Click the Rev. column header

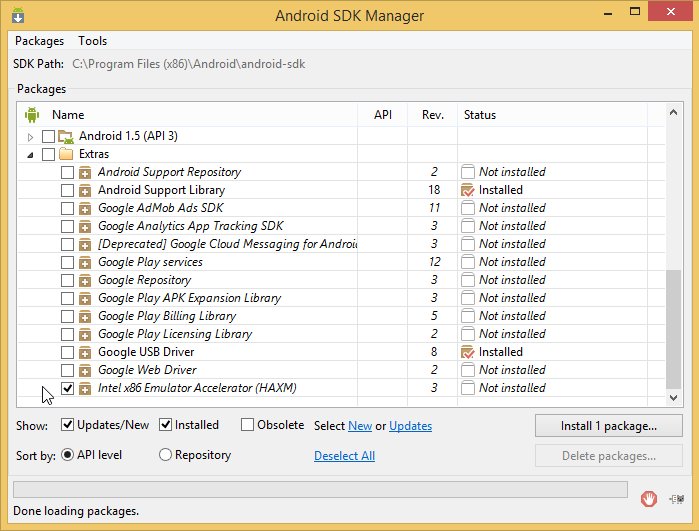point(432,115)
